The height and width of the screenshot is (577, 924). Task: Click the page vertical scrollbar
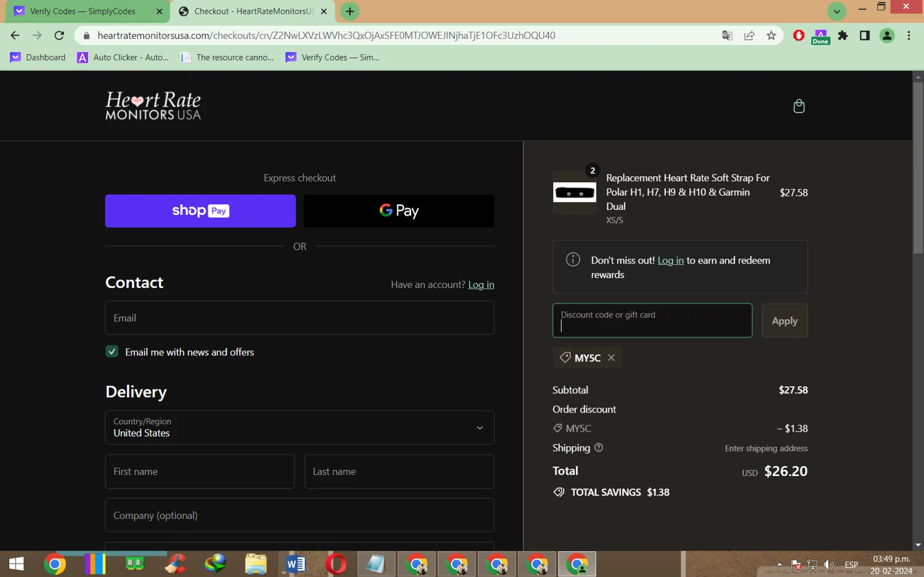pos(918,167)
